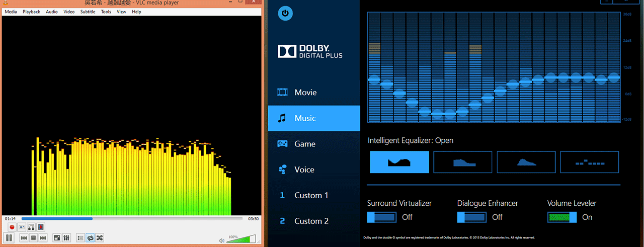Click the VLC spectrum visualization area
The image size is (644, 247).
click(x=131, y=116)
